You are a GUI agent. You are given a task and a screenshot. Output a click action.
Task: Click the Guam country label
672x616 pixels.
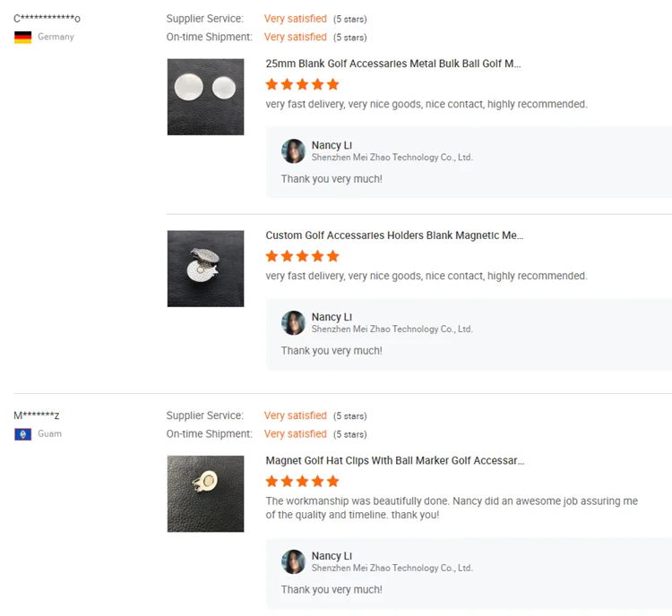click(49, 434)
